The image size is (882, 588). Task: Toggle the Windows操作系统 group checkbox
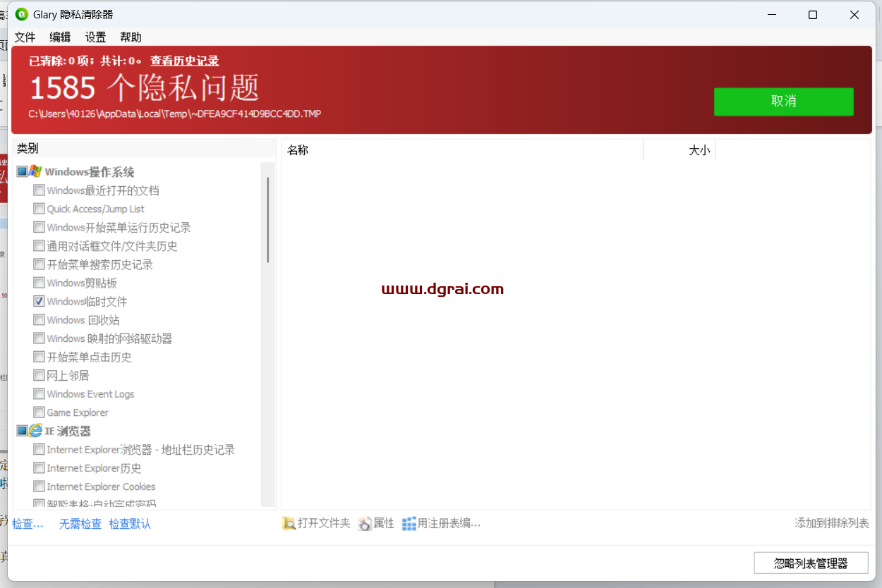[x=22, y=171]
